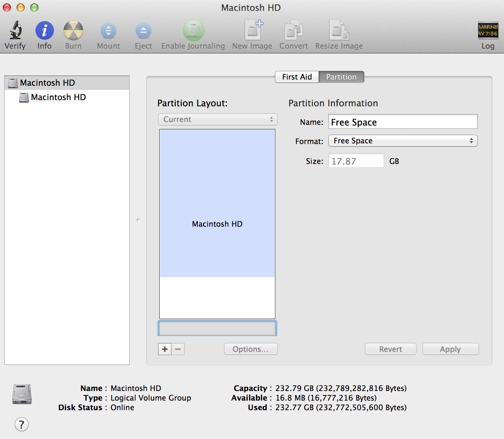Click the Used value 232.77 GB text
This screenshot has height=439, width=504.
click(x=341, y=407)
